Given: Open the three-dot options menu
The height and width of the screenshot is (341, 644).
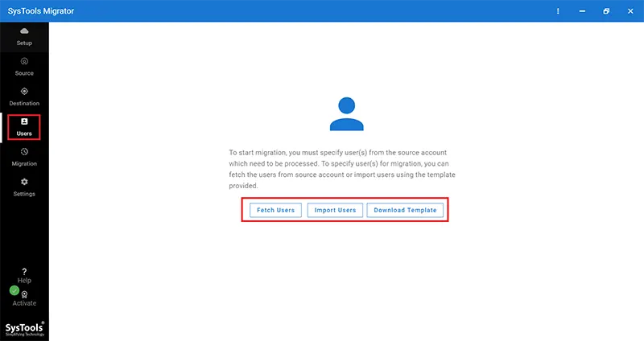Looking at the screenshot, I should 558,11.
